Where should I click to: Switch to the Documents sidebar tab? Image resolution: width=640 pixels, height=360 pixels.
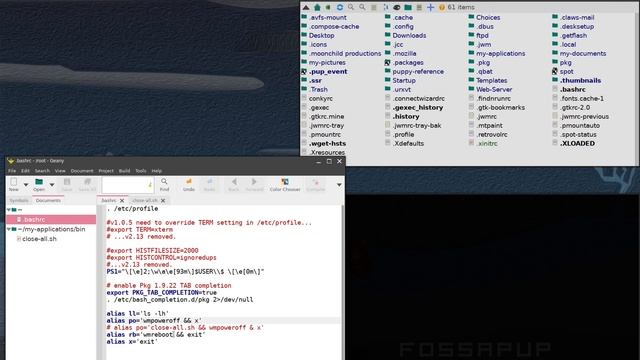48,200
